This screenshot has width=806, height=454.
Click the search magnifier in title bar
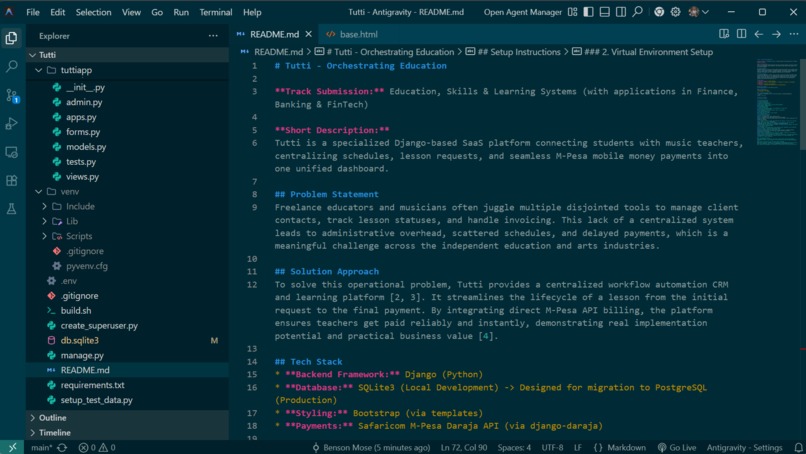coord(637,11)
